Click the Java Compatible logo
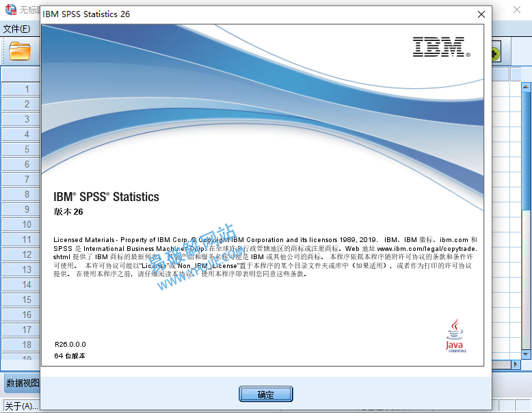 click(x=455, y=336)
